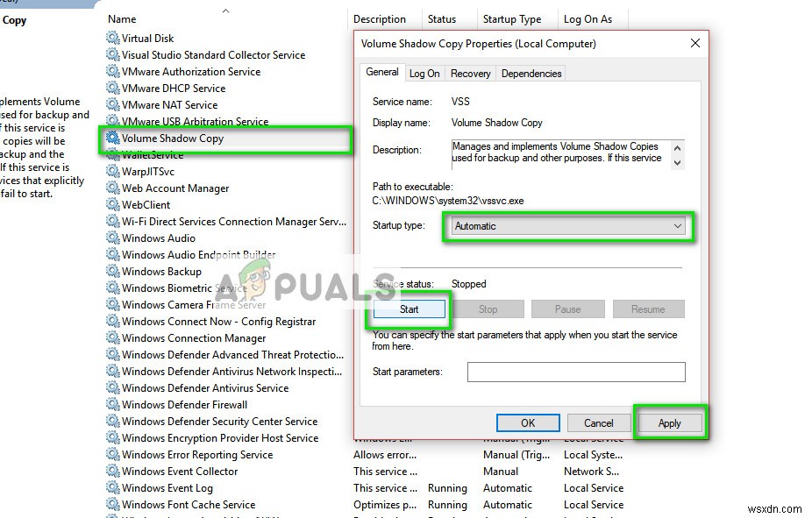
Task: Select the Windows Event Log gear icon
Action: pyautogui.click(x=113, y=487)
